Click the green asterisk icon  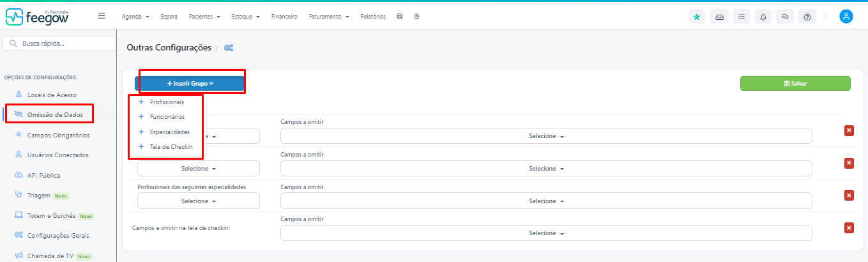coord(697,17)
